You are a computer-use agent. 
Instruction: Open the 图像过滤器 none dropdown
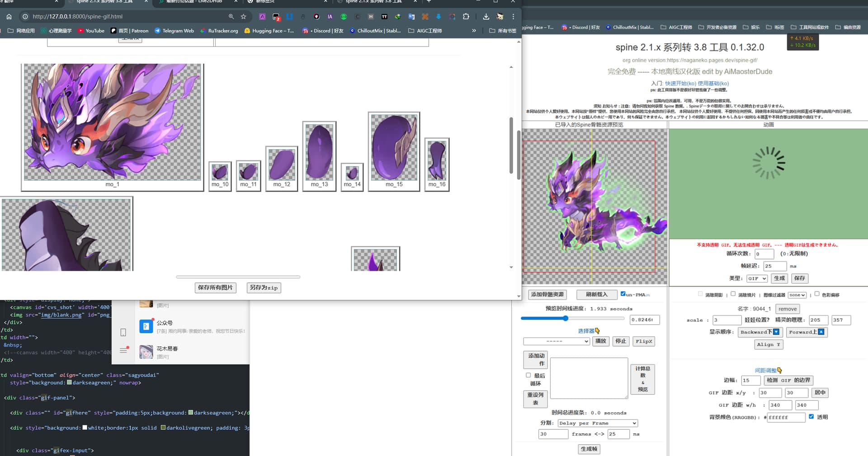pyautogui.click(x=797, y=295)
